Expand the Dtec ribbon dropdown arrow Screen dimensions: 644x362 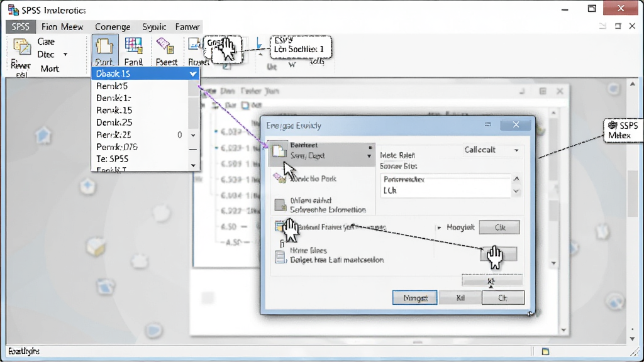pyautogui.click(x=65, y=55)
